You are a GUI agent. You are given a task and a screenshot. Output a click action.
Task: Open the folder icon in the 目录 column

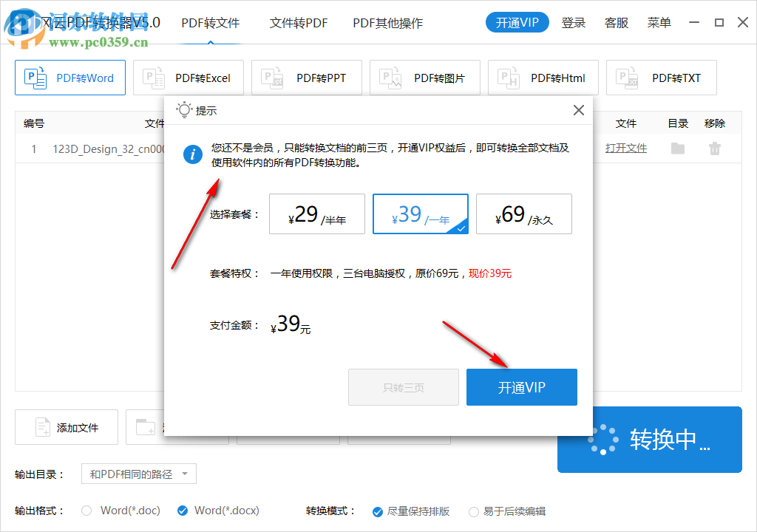pyautogui.click(x=676, y=148)
